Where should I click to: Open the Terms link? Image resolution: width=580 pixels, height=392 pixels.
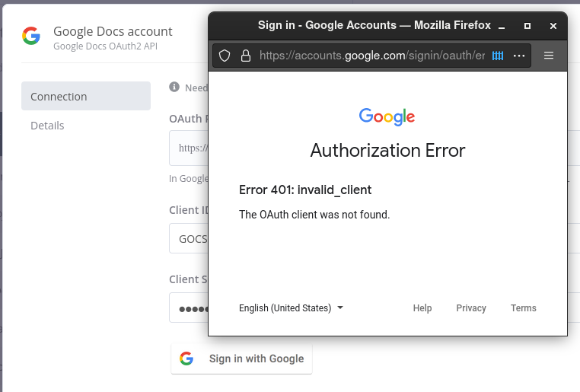[x=524, y=308]
